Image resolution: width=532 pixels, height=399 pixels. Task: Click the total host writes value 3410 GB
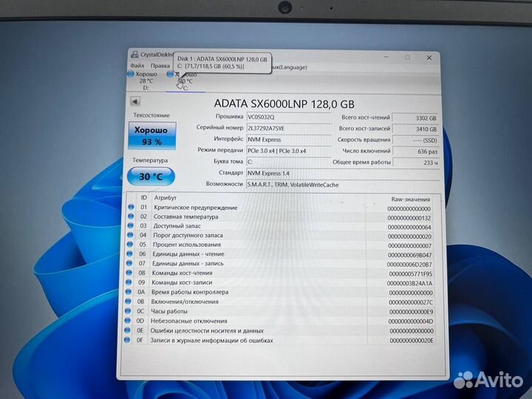415,129
